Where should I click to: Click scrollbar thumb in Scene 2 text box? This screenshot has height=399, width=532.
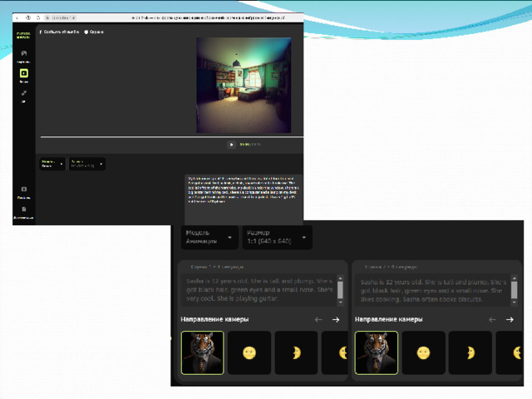515,290
